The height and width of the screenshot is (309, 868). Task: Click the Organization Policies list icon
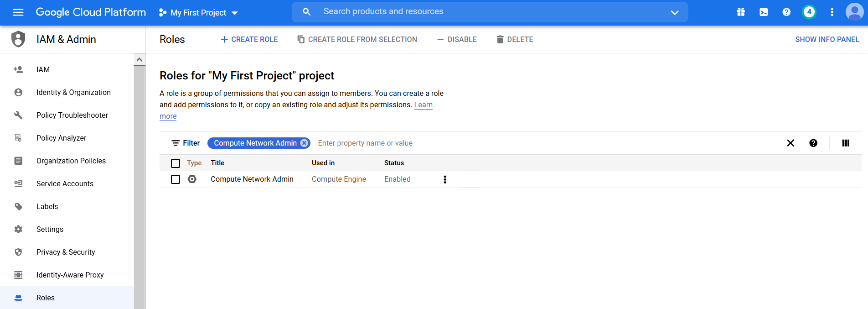18,161
